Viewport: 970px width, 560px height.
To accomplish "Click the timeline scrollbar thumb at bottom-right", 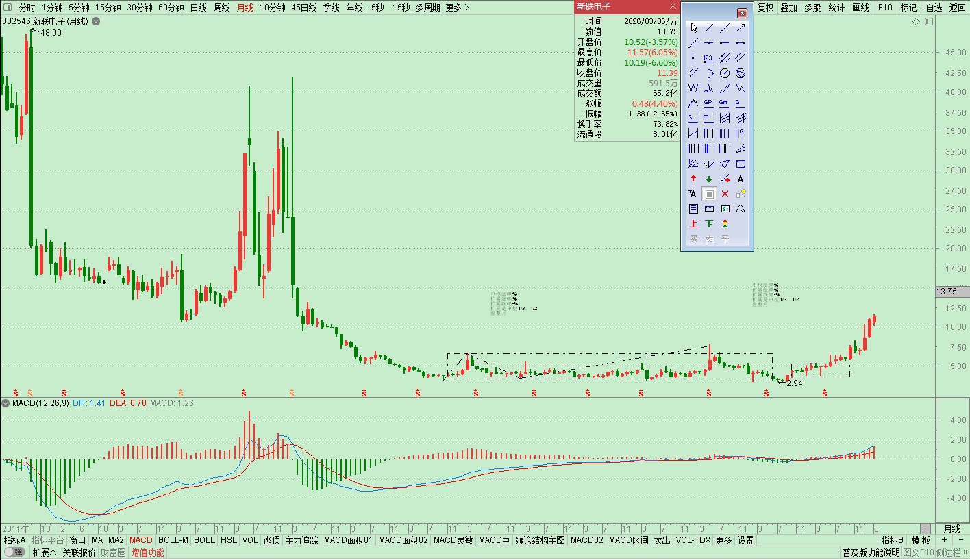I will click(x=925, y=529).
